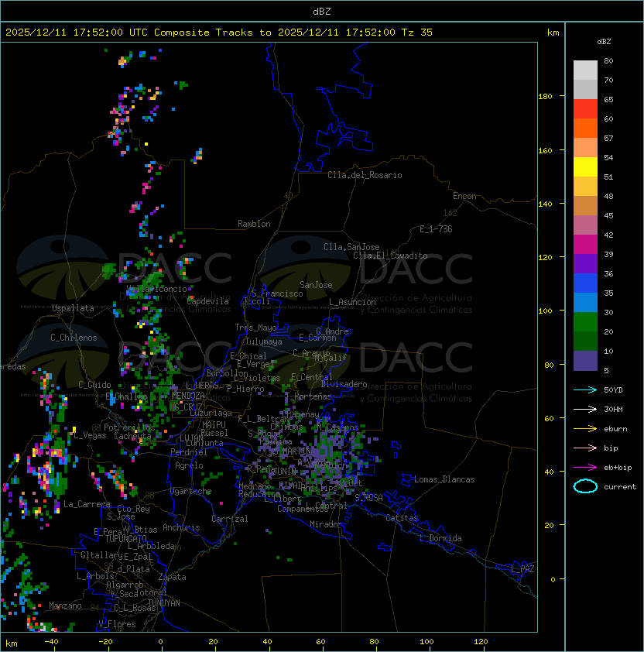
Task: Click the 'Clla.del_Rosario' map label
Action: click(x=365, y=175)
